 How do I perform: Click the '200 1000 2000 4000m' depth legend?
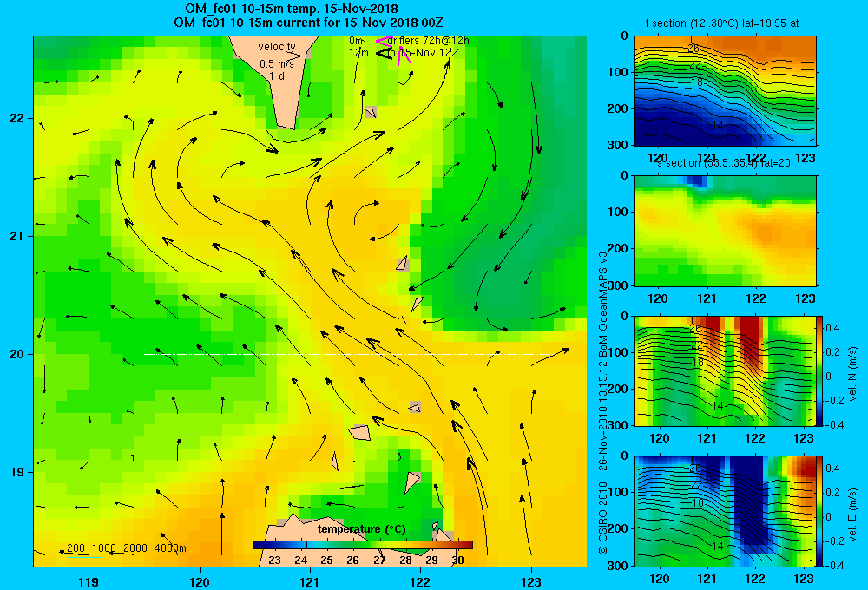(126, 548)
